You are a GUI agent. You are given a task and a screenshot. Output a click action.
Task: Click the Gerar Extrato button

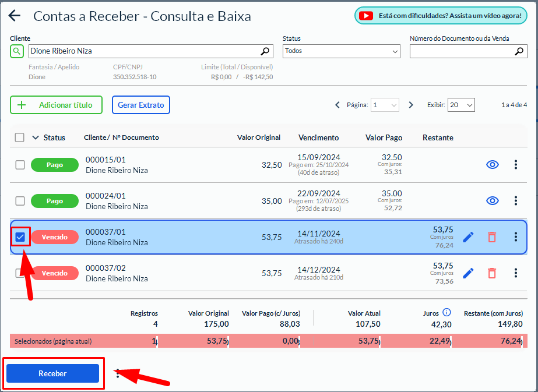click(x=140, y=105)
